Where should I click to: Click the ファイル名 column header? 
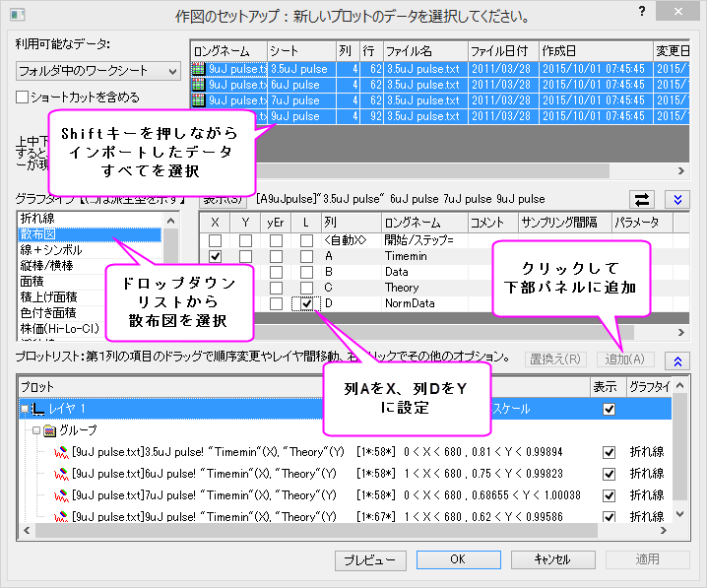425,51
